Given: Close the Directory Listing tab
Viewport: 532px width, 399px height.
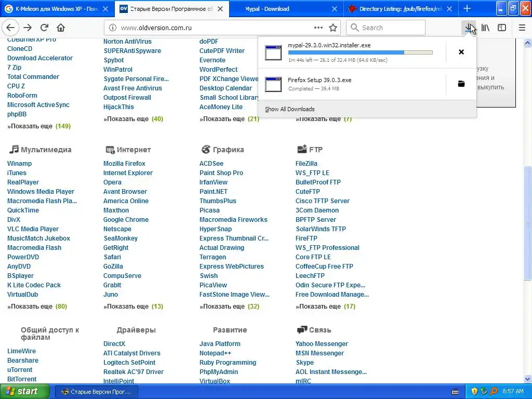Looking at the screenshot, I should [x=449, y=9].
